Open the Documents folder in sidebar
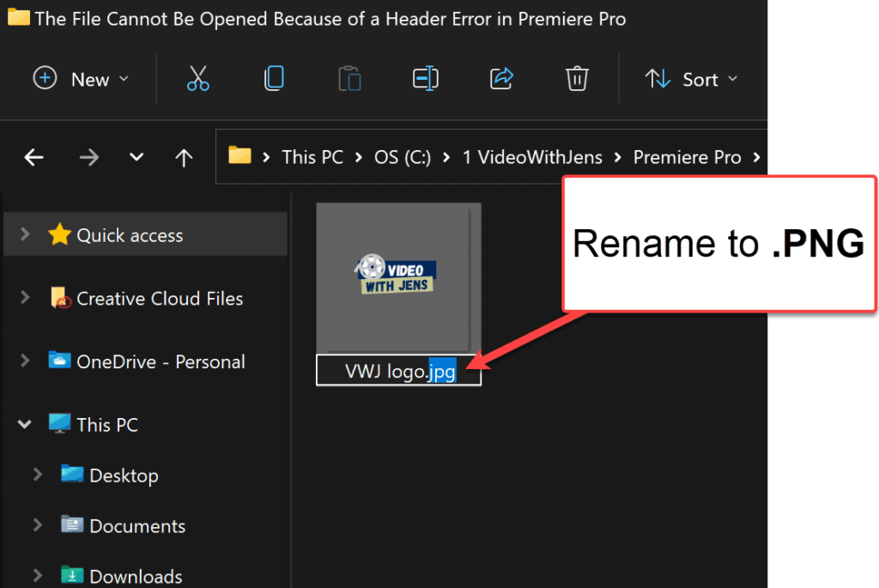 (x=137, y=526)
